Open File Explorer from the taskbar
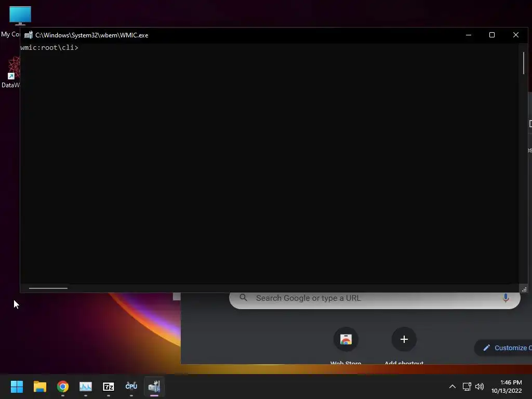The height and width of the screenshot is (399, 532). (39, 387)
